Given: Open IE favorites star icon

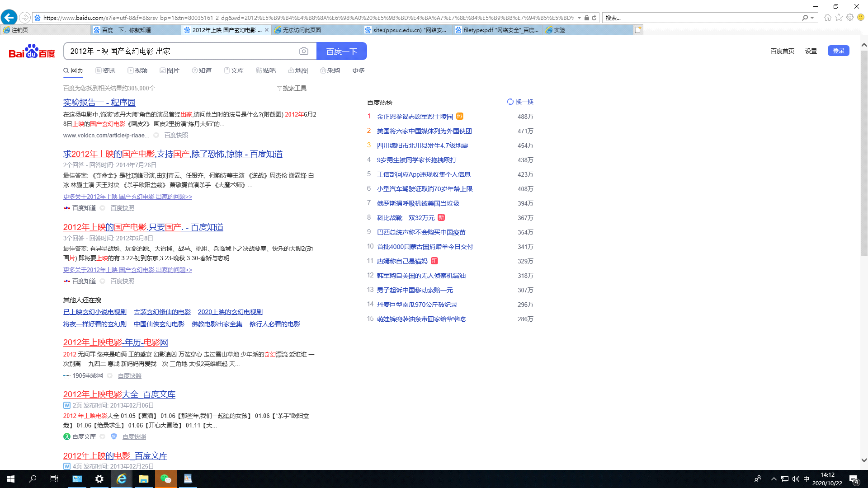Looking at the screenshot, I should (x=839, y=18).
